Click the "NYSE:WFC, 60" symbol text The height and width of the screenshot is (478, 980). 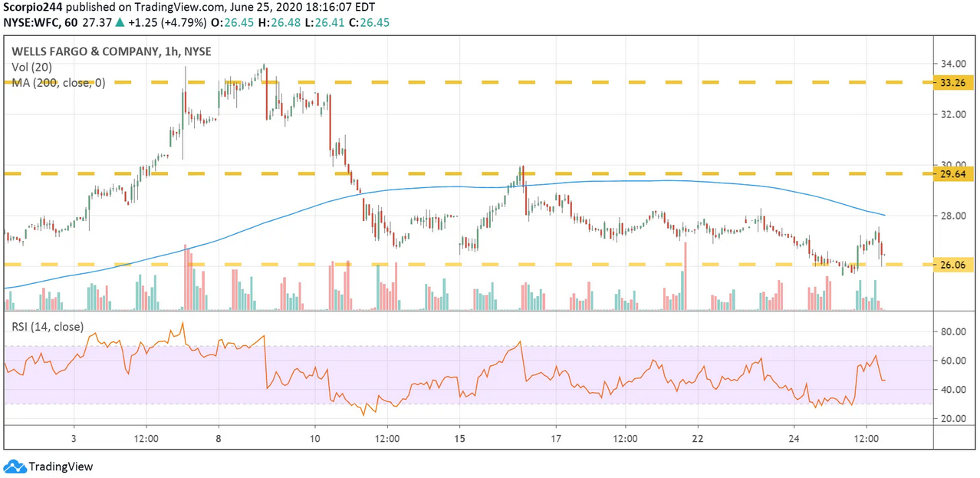tap(40, 23)
